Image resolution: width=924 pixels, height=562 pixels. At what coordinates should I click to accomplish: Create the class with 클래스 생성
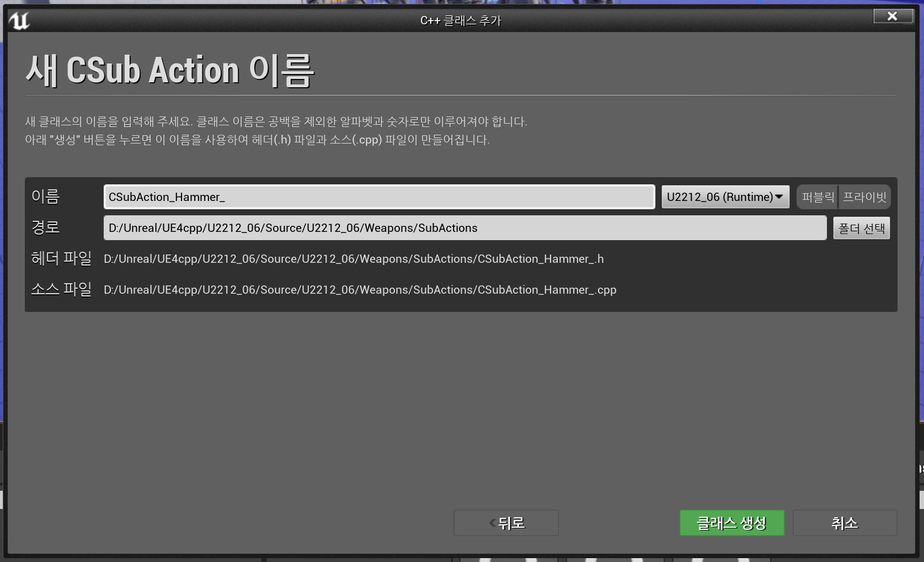[x=731, y=523]
